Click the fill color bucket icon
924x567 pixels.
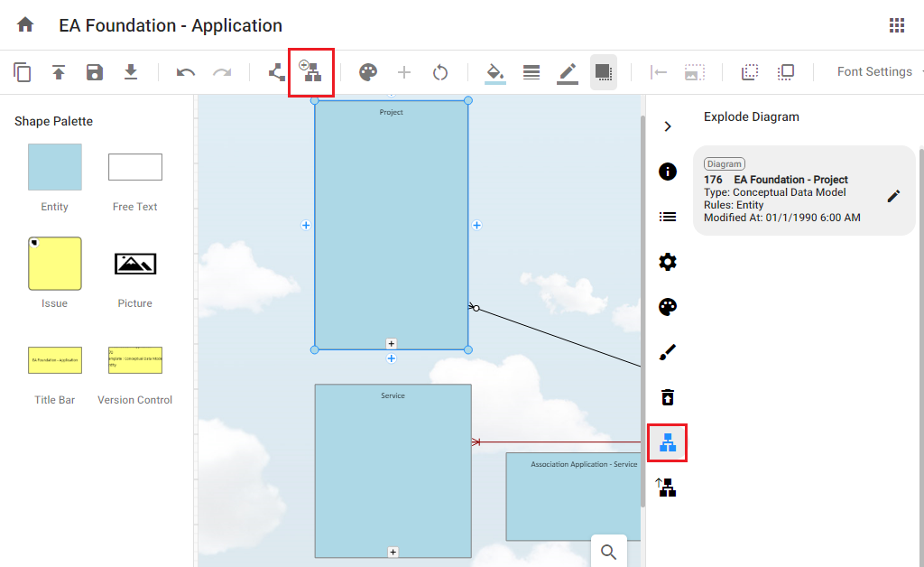pyautogui.click(x=494, y=72)
